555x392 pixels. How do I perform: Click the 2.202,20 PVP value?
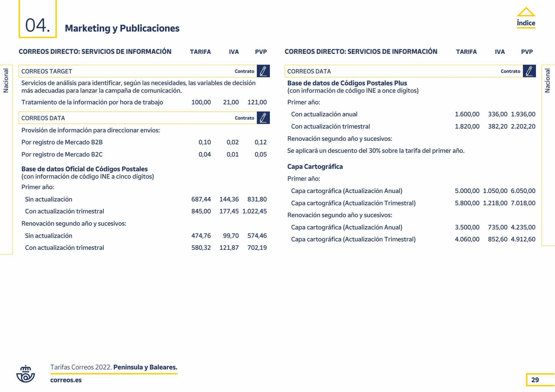(x=523, y=126)
